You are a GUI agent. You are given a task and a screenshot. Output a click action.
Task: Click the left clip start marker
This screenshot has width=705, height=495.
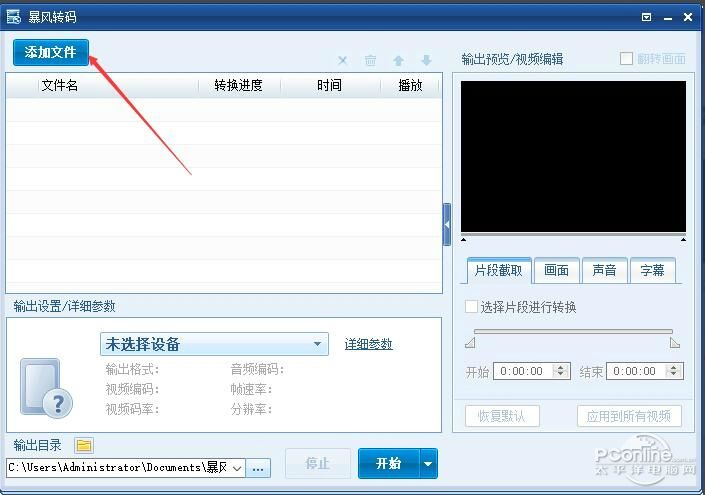click(470, 343)
